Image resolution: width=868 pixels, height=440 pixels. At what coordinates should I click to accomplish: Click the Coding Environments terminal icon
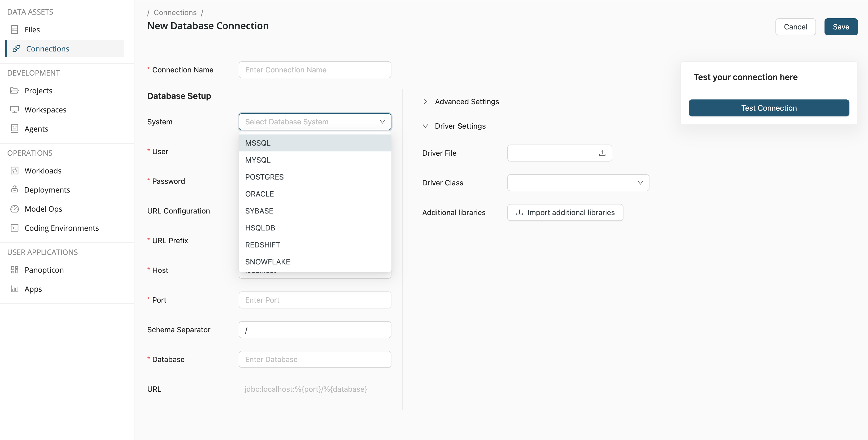15,228
